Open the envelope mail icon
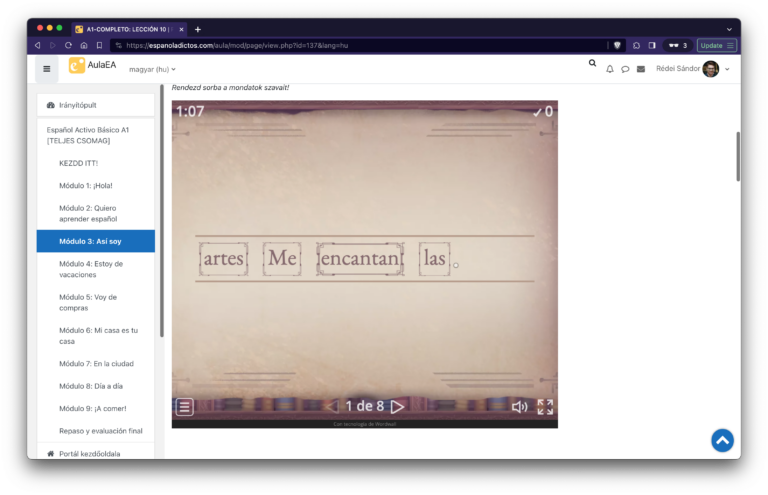This screenshot has width=768, height=495. [641, 69]
